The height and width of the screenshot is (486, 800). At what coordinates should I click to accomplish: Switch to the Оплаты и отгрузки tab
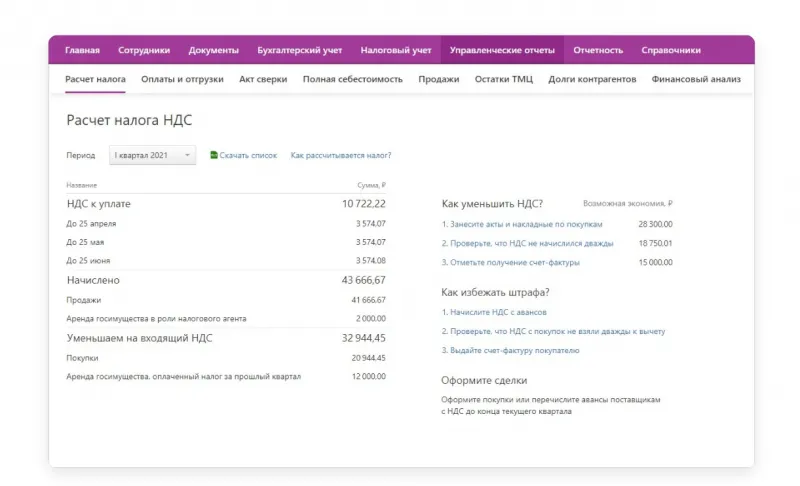click(182, 79)
